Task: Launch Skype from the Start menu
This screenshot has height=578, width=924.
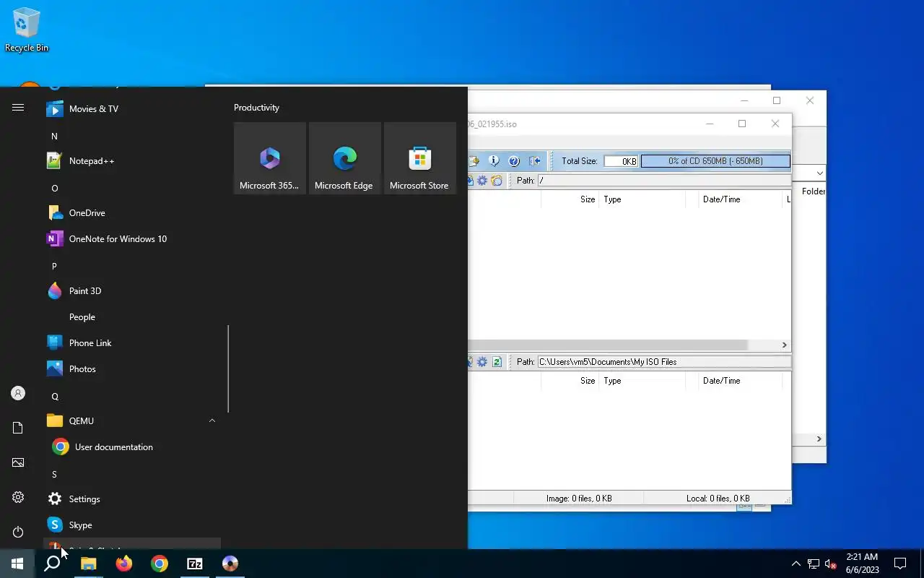Action: [x=131, y=525]
